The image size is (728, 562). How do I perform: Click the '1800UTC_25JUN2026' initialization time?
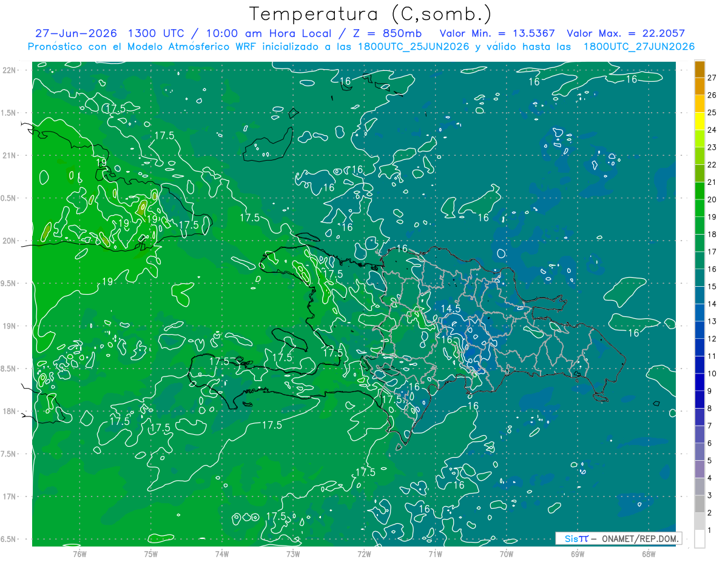click(413, 47)
